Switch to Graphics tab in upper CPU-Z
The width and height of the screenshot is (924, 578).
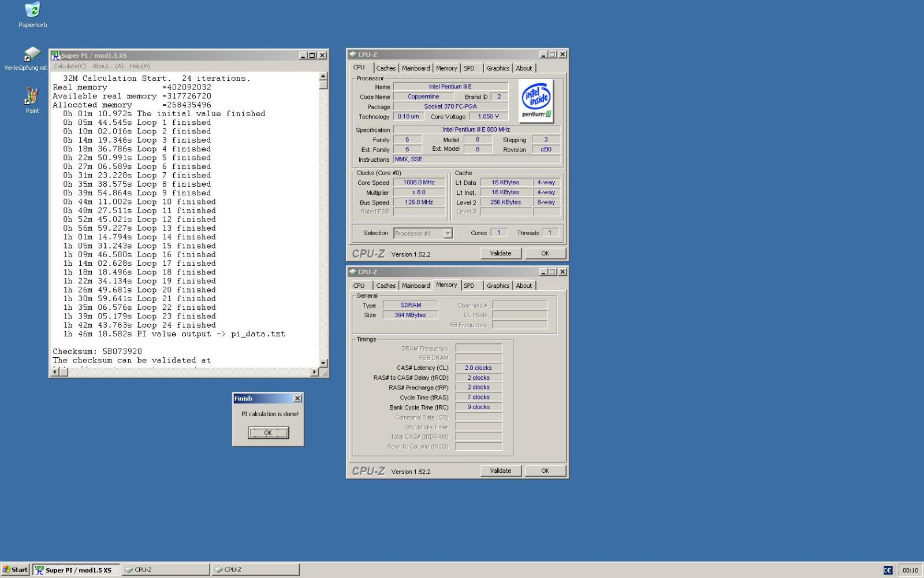coord(498,68)
